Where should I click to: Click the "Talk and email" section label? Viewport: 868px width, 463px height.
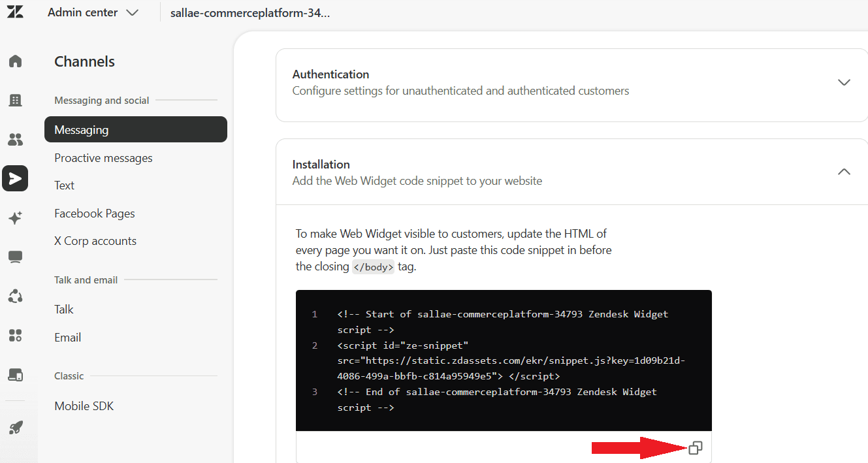click(86, 280)
